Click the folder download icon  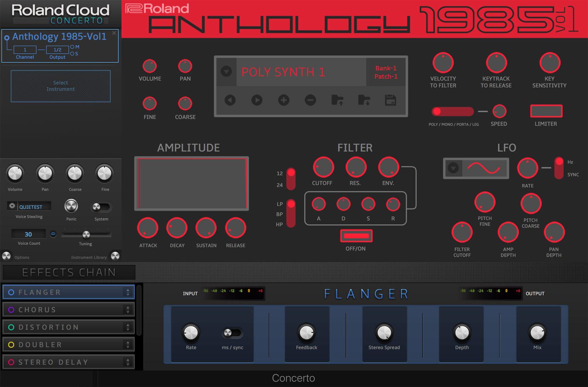point(364,100)
